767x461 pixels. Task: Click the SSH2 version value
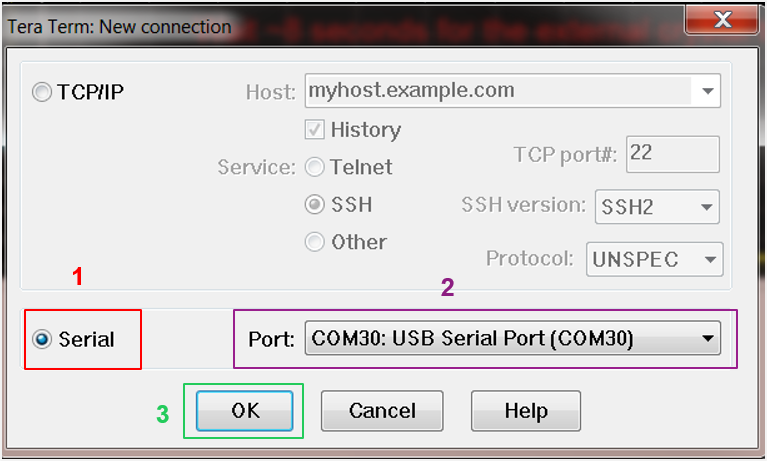coord(627,207)
